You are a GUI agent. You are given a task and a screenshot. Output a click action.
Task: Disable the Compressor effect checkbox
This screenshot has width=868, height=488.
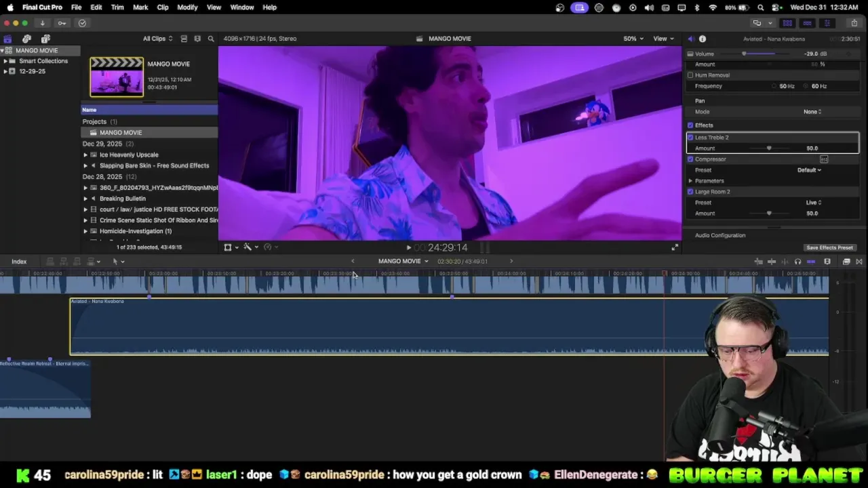pyautogui.click(x=690, y=159)
